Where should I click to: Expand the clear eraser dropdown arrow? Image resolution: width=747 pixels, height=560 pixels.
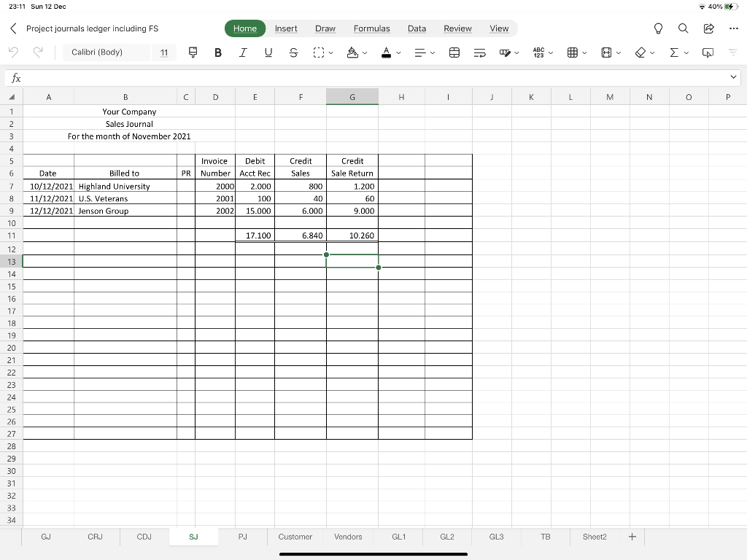[652, 52]
